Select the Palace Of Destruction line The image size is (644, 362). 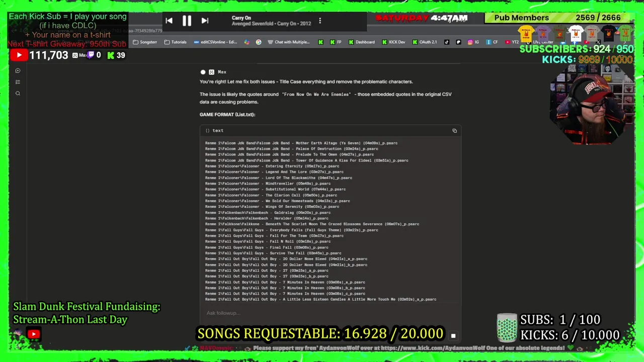pos(292,149)
